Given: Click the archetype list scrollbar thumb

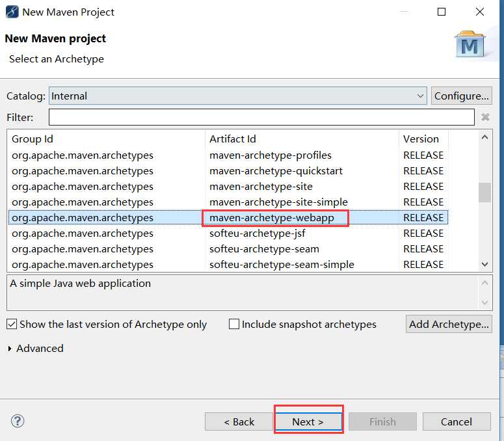Looking at the screenshot, I should (484, 193).
